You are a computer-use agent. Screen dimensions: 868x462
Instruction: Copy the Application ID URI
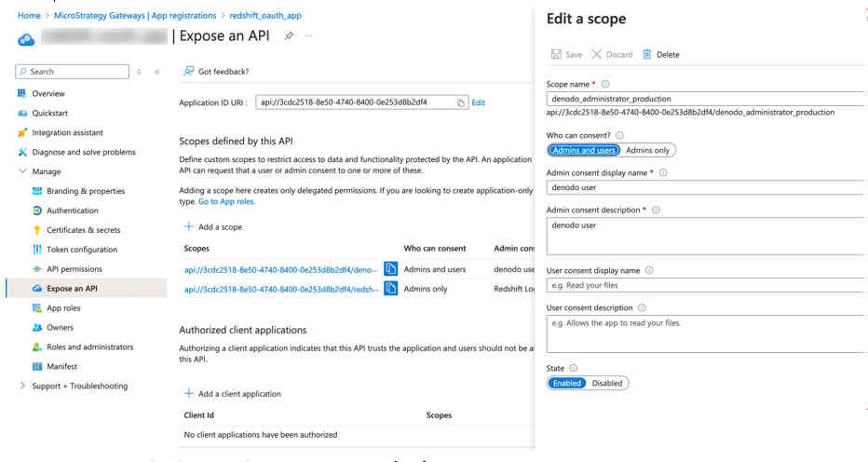(x=461, y=103)
